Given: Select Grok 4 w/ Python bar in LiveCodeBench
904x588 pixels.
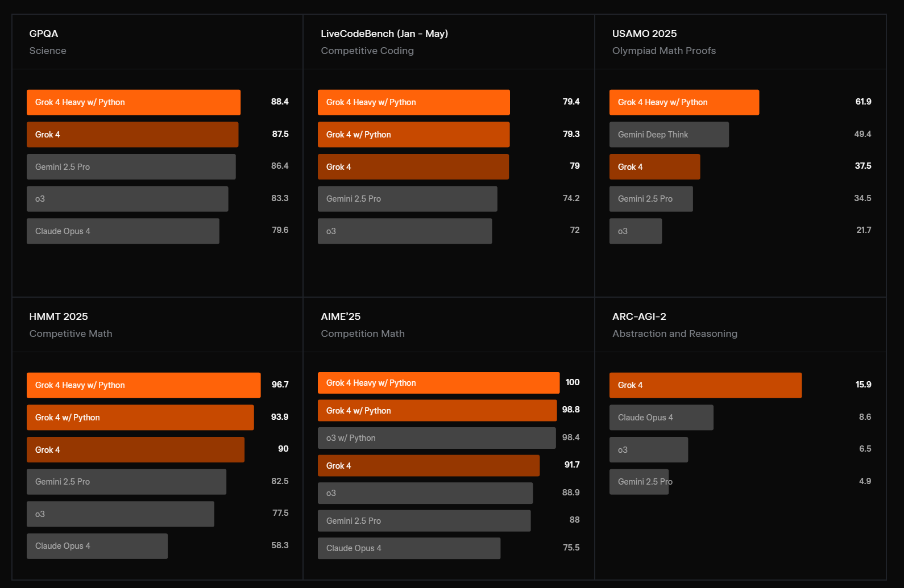Looking at the screenshot, I should tap(414, 135).
